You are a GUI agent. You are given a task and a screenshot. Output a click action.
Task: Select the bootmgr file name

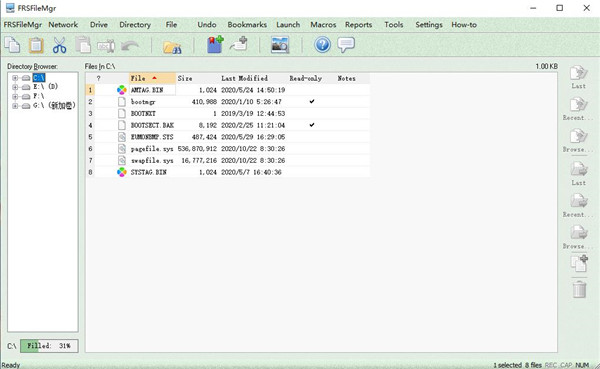pyautogui.click(x=143, y=102)
